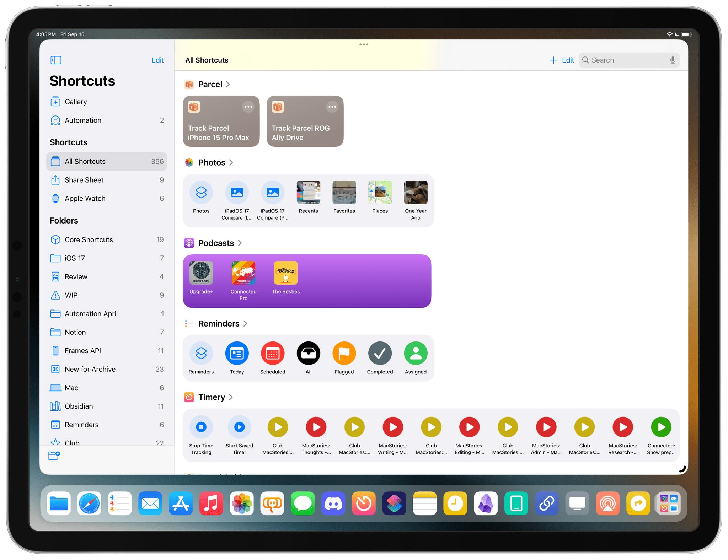Image resolution: width=728 pixels, height=560 pixels.
Task: Click Edit in the All Shortcuts toolbar
Action: [x=568, y=60]
